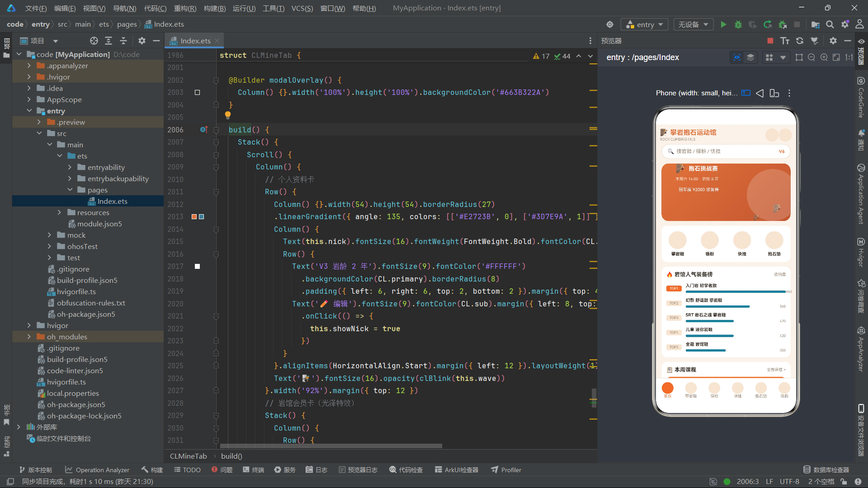Click the pages breadcrumb in navigation bar
The image size is (868, 488).
pyautogui.click(x=127, y=24)
